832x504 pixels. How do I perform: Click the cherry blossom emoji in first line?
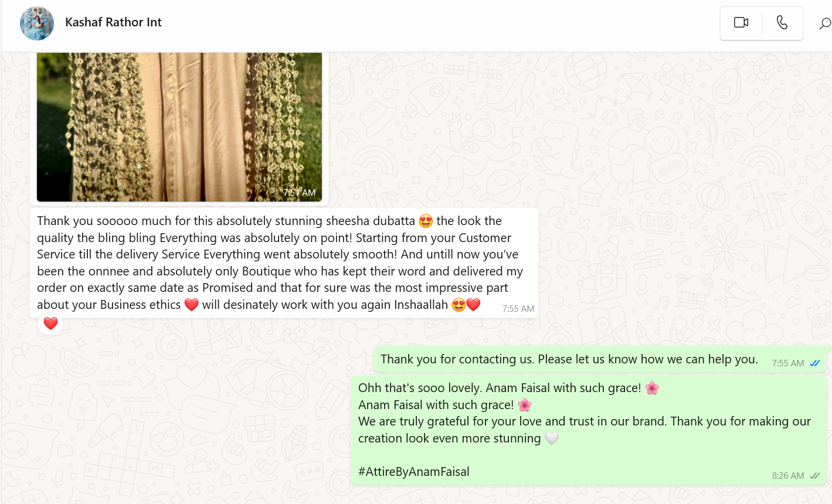(652, 388)
